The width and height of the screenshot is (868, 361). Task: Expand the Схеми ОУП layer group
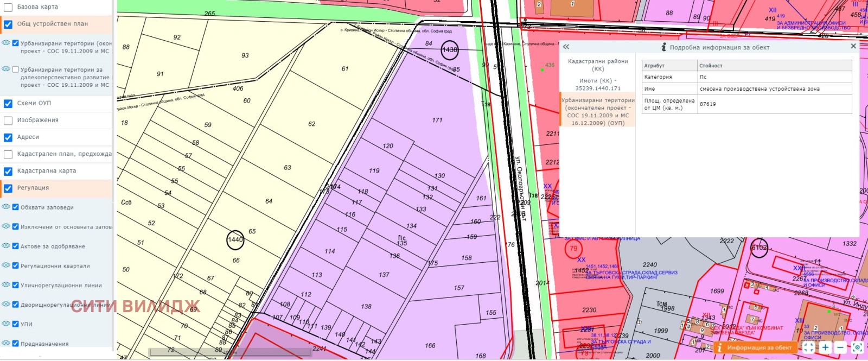pyautogui.click(x=34, y=103)
